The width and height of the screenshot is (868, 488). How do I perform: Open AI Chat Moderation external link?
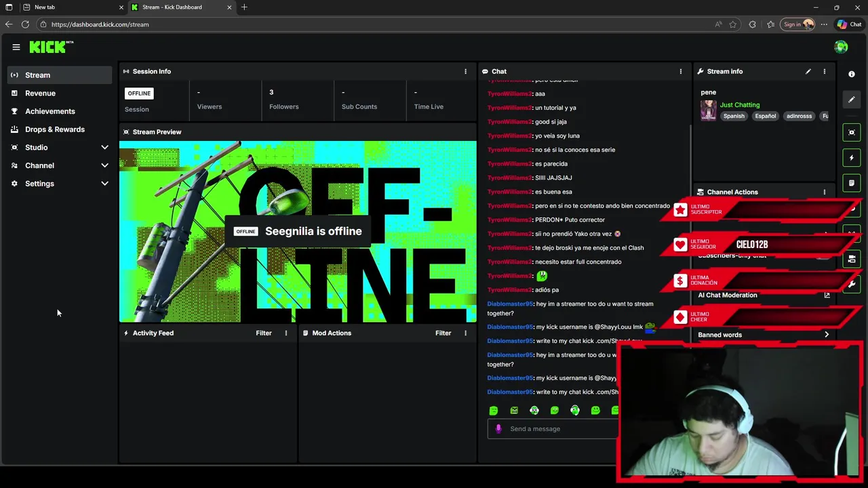[827, 295]
